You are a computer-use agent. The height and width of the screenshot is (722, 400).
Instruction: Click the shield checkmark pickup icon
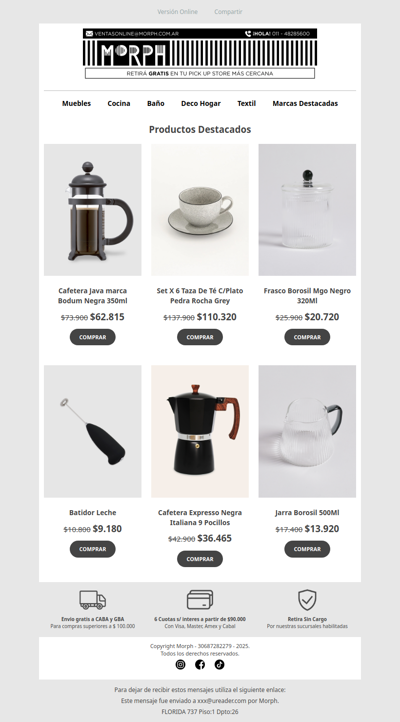307,600
